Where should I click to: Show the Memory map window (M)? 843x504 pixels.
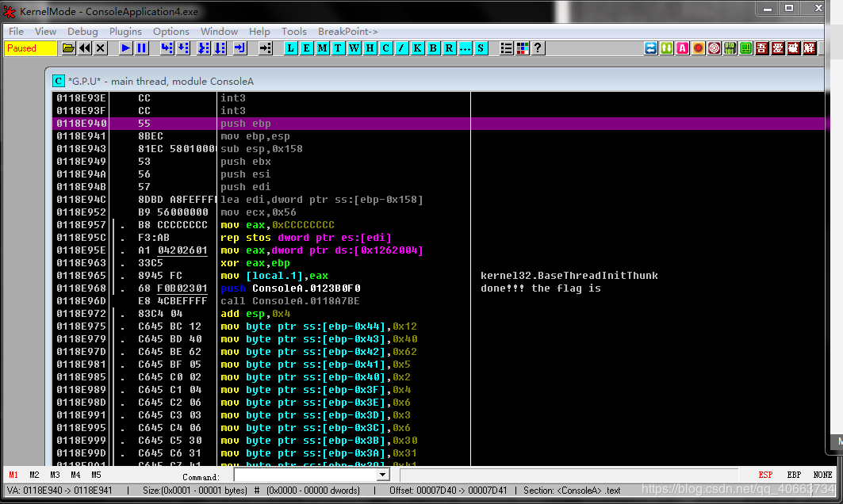click(323, 48)
